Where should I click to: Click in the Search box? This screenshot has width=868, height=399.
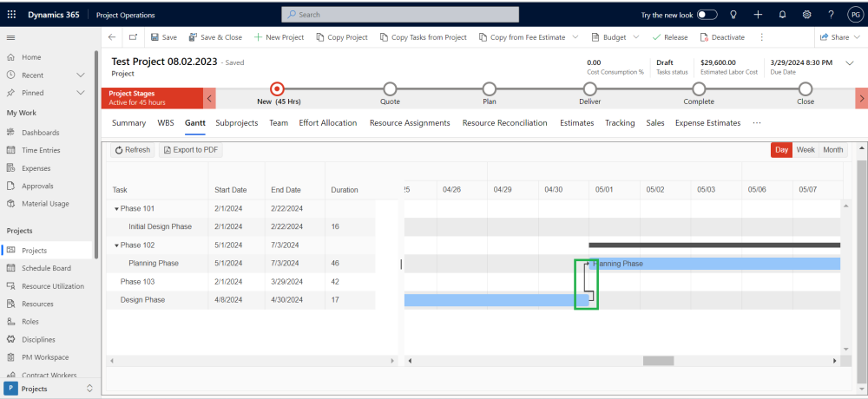click(400, 15)
